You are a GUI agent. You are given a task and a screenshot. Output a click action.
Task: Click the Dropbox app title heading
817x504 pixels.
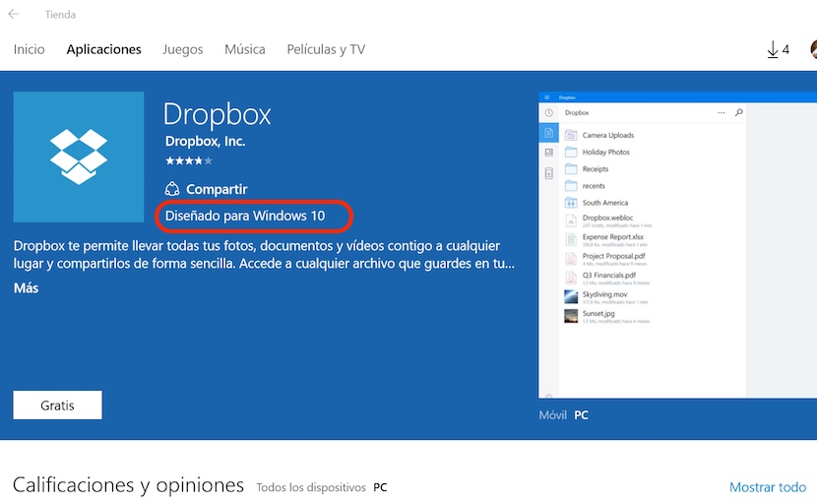218,114
